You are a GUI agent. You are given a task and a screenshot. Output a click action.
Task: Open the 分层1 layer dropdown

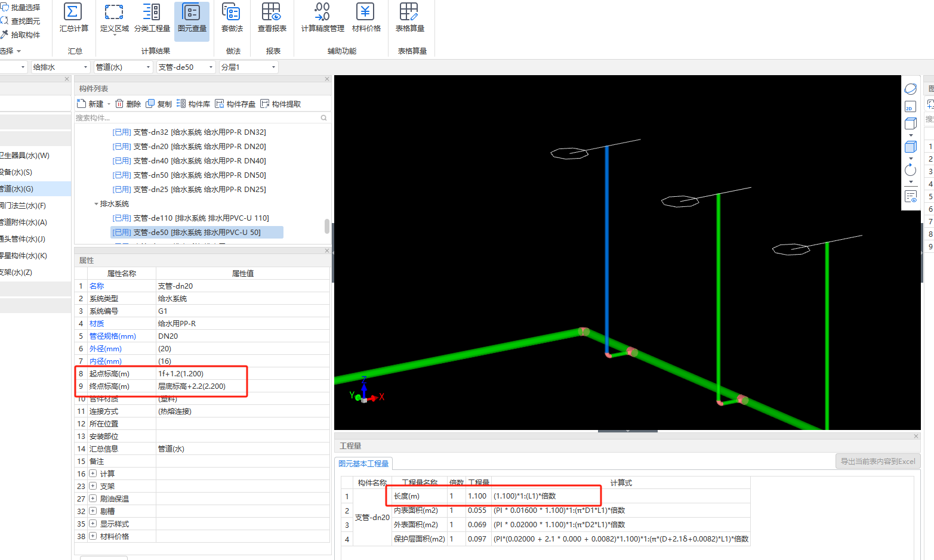[x=248, y=67]
